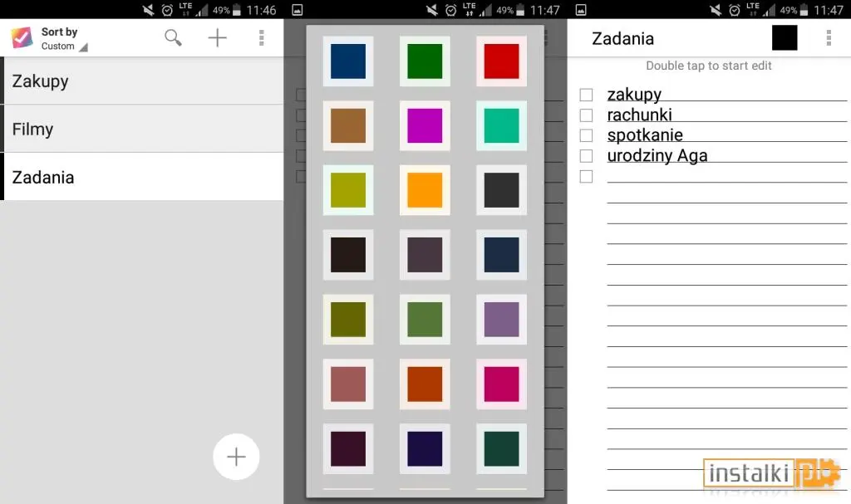The image size is (851, 504).
Task: Pick the magenta purple color swatch
Action: coord(425,125)
